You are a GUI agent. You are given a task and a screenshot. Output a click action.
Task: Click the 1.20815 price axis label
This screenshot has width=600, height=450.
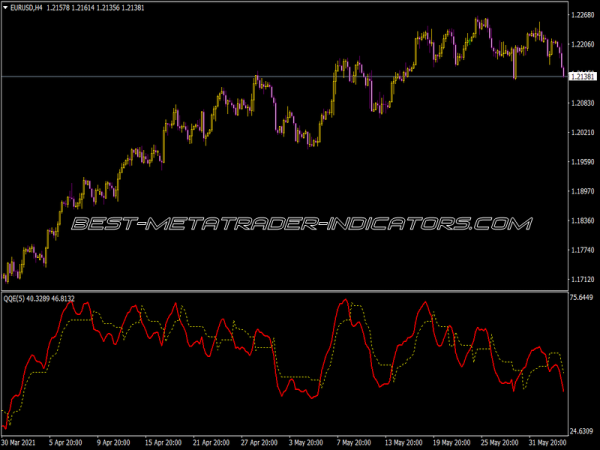583,103
